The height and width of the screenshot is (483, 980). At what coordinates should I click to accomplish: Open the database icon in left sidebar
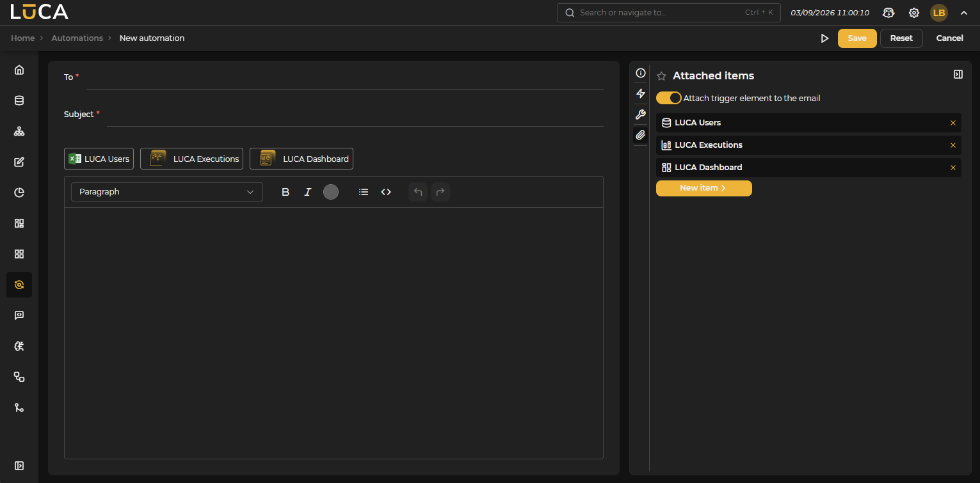click(x=19, y=100)
